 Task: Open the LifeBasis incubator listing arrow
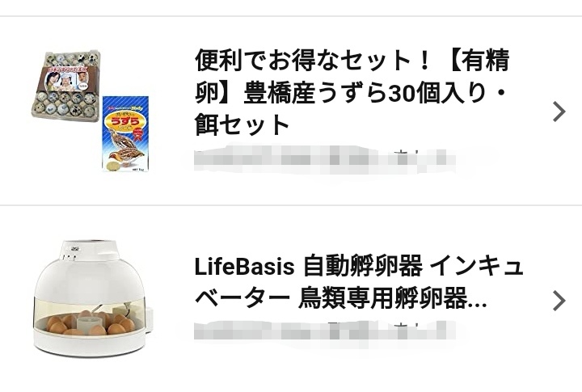coord(559,301)
